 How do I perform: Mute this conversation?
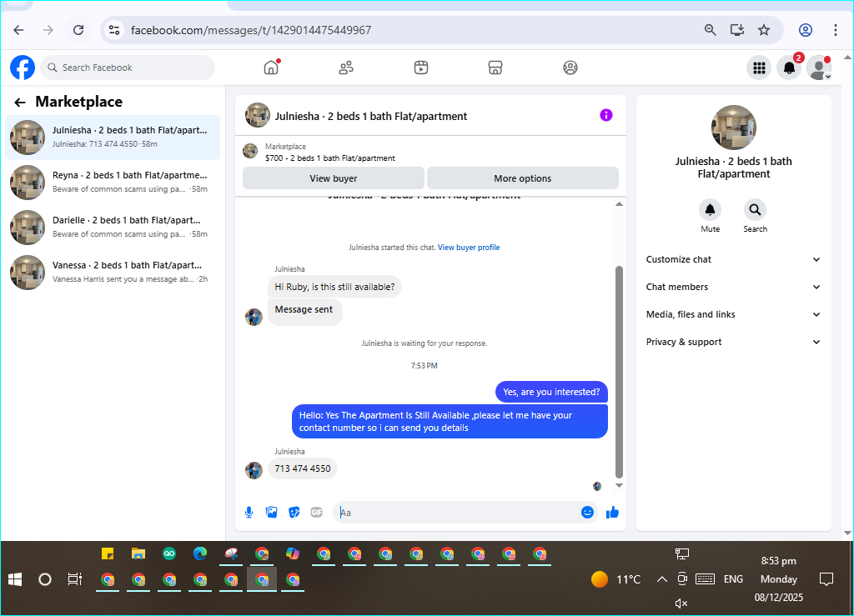click(x=711, y=209)
